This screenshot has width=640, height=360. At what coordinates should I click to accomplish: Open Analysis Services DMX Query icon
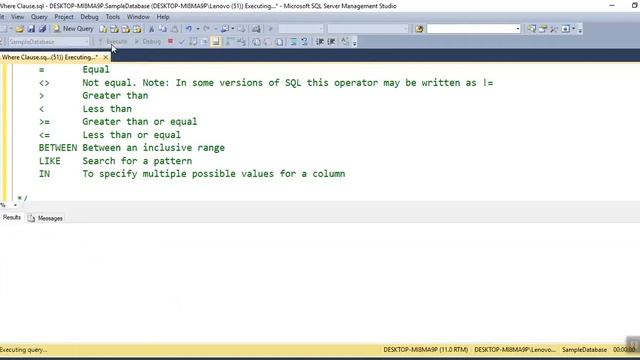point(126,29)
